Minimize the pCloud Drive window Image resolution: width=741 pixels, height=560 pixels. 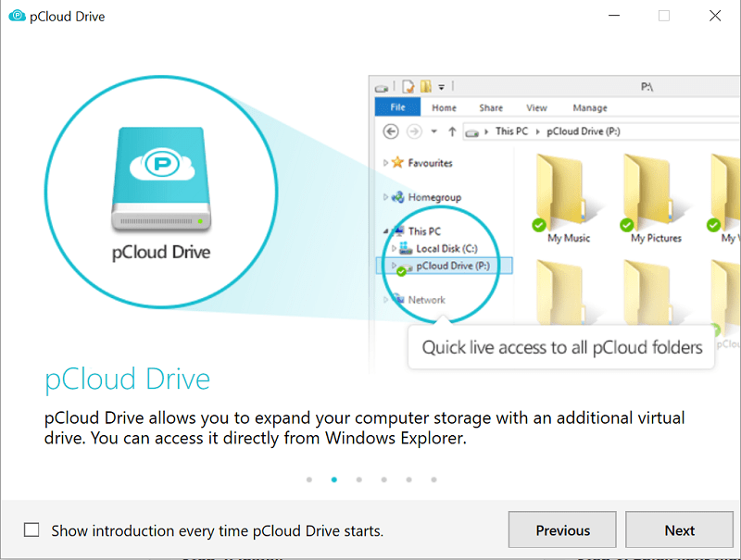tap(614, 16)
